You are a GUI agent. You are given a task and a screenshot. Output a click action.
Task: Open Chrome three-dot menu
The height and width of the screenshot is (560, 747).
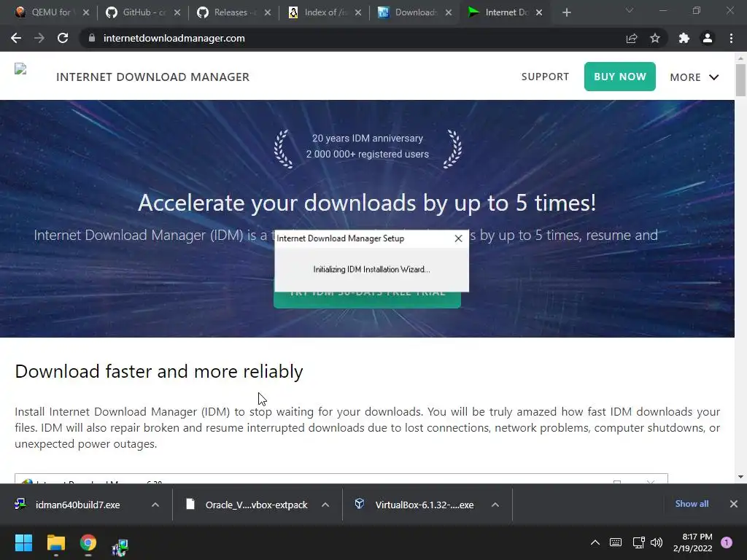[x=731, y=38]
